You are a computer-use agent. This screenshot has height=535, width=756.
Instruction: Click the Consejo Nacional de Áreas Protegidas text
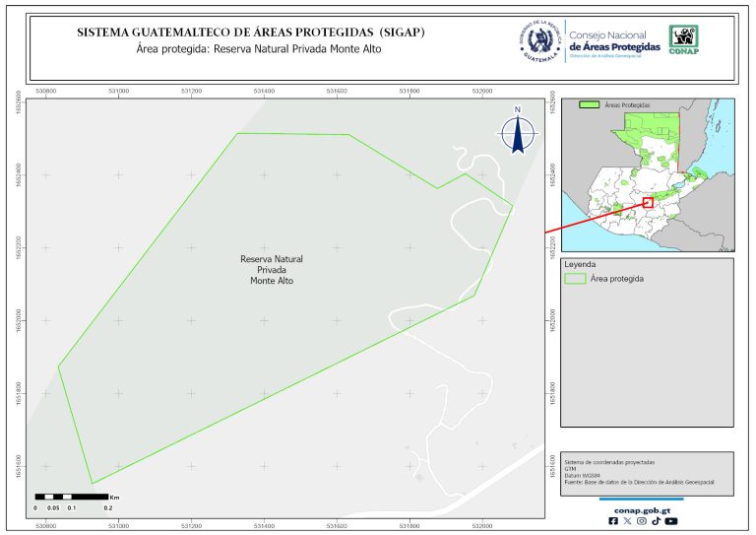[x=614, y=41]
